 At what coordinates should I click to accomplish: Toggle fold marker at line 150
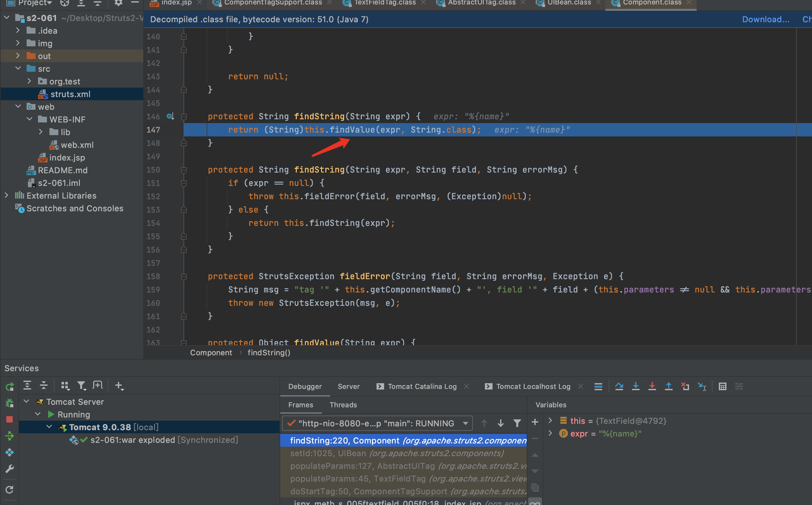(x=184, y=170)
